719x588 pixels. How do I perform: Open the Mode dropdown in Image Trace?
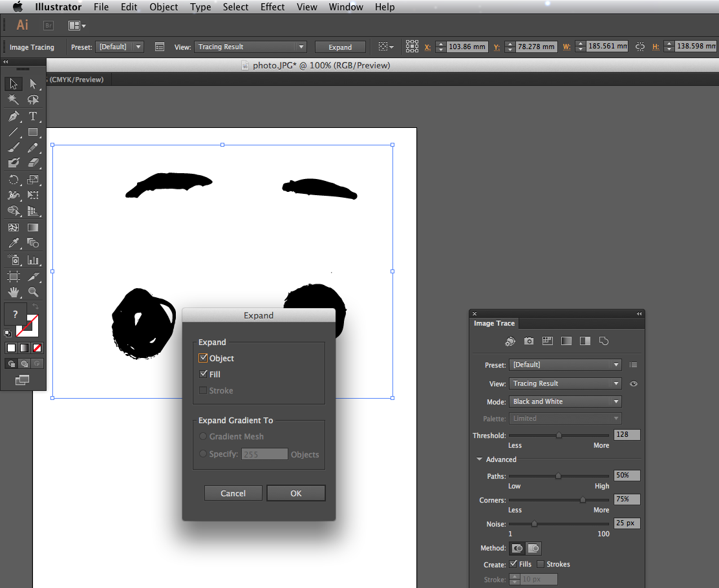564,401
